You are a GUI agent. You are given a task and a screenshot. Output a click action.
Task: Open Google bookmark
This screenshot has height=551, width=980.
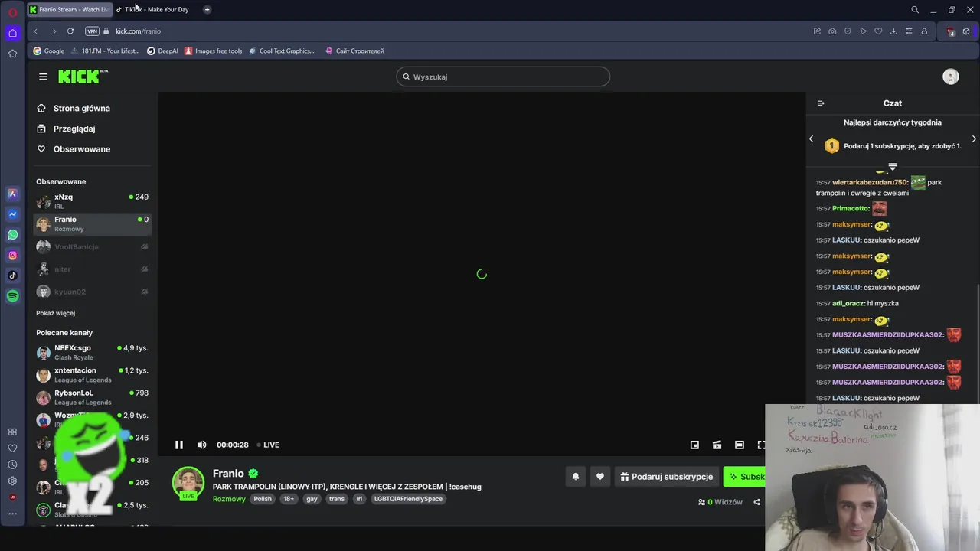(48, 51)
